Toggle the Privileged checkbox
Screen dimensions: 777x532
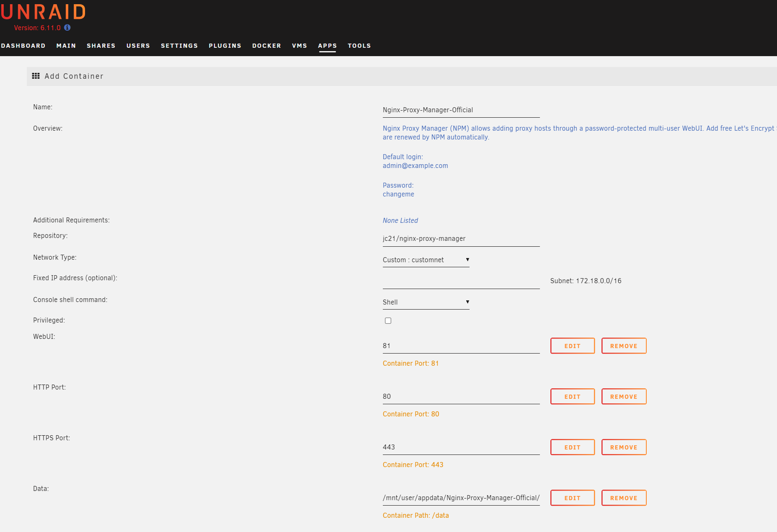coord(388,321)
